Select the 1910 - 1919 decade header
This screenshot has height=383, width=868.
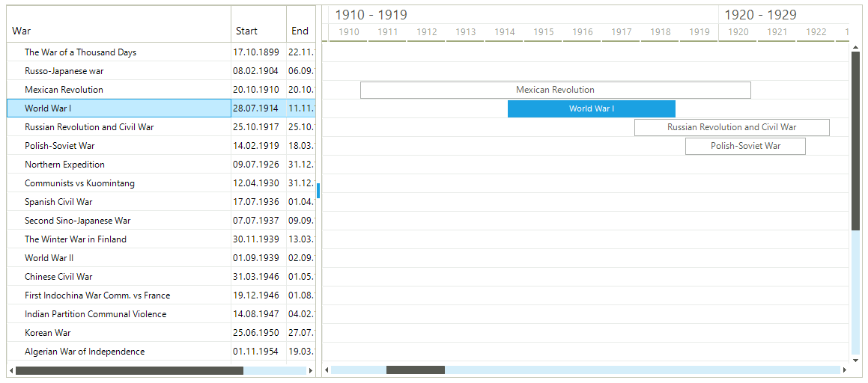pyautogui.click(x=371, y=15)
